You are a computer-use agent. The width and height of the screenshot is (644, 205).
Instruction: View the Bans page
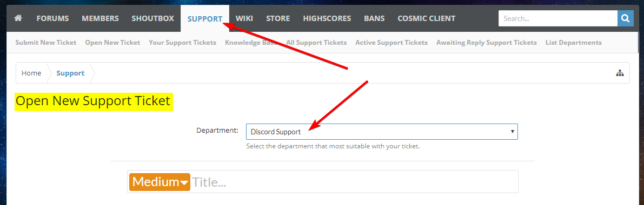[x=374, y=18]
